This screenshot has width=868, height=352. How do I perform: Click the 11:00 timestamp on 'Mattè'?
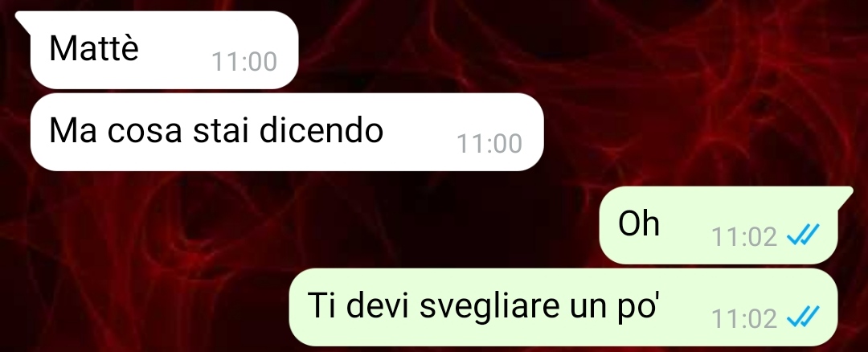click(x=244, y=62)
